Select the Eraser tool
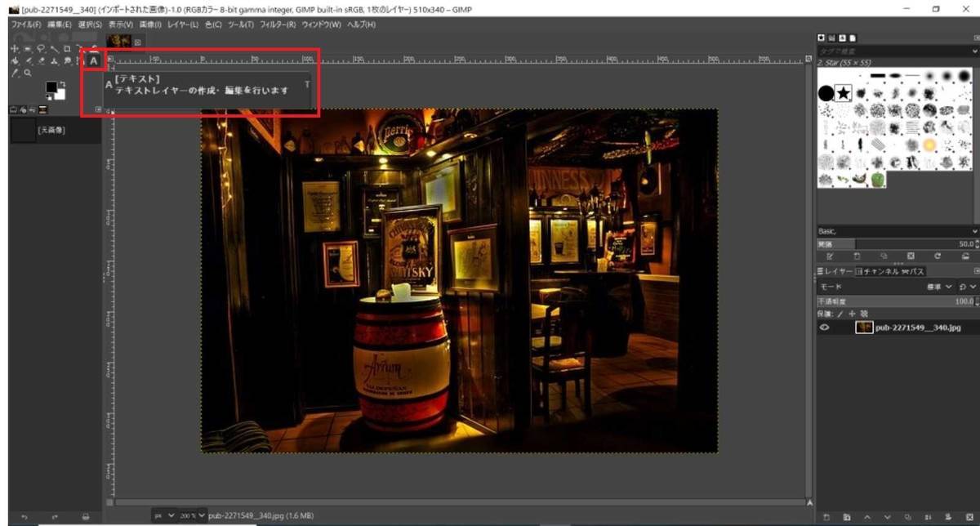 coord(42,60)
